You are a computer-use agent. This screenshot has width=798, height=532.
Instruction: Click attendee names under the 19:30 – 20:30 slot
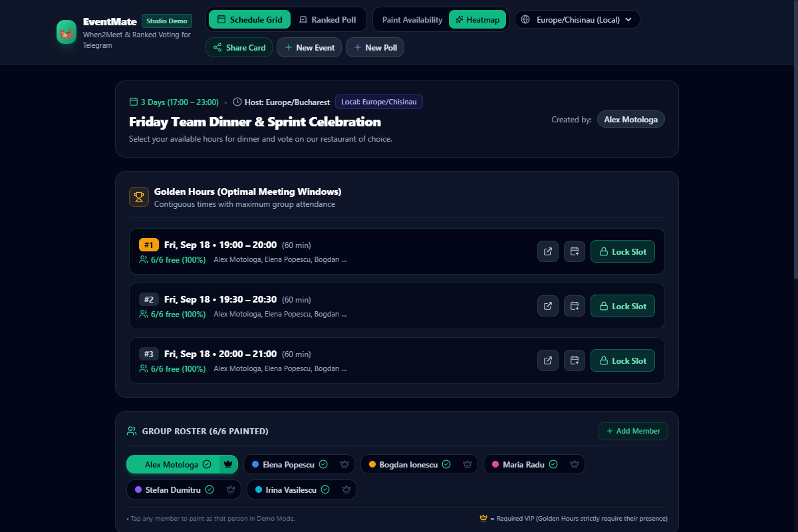tap(280, 314)
